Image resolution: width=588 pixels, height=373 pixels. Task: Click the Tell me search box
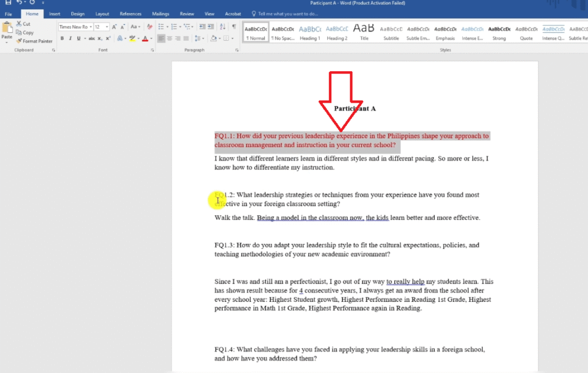point(287,14)
